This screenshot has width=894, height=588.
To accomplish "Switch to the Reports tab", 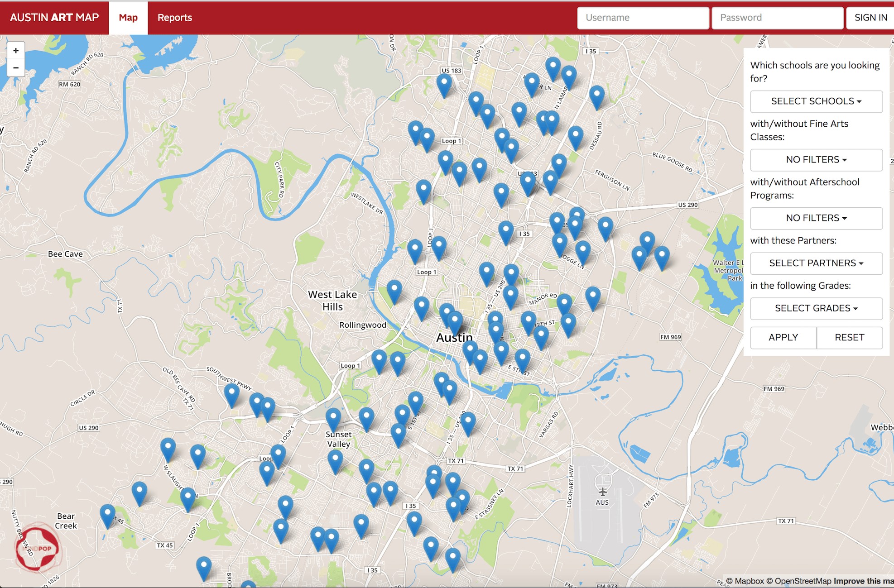I will [x=175, y=18].
